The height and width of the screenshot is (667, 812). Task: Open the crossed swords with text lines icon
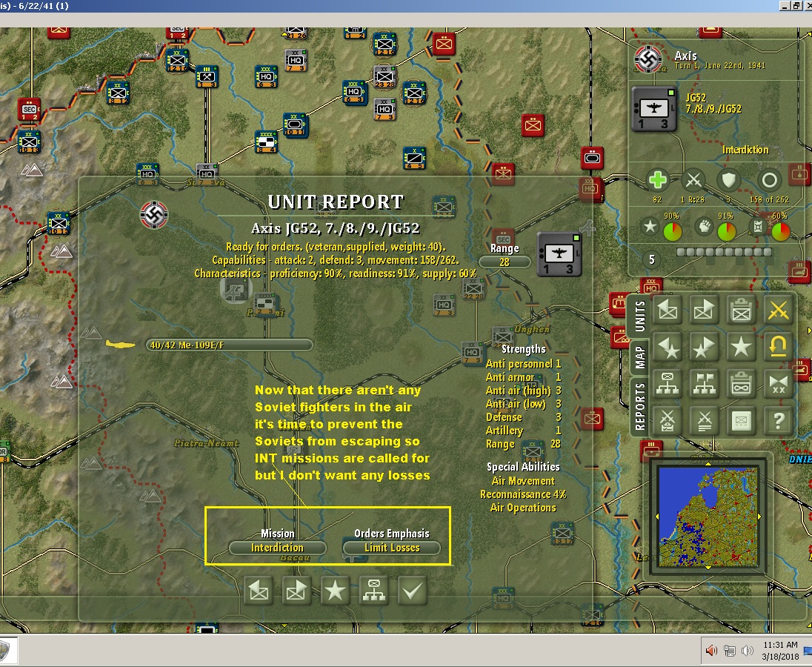pos(705,420)
